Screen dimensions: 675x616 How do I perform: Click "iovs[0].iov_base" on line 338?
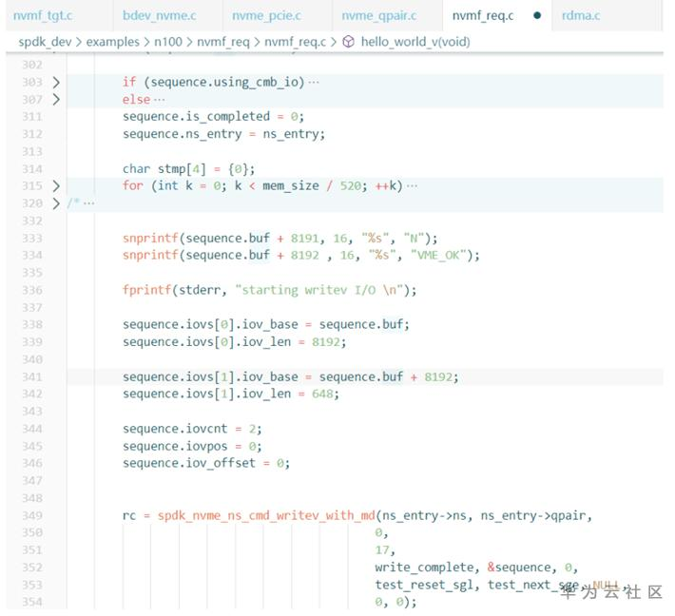(241, 324)
